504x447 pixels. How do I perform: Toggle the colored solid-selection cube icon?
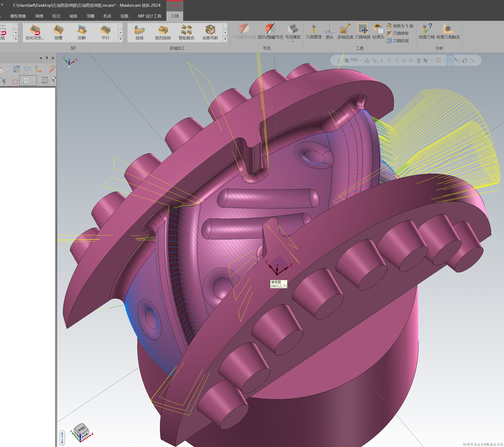click(x=418, y=60)
